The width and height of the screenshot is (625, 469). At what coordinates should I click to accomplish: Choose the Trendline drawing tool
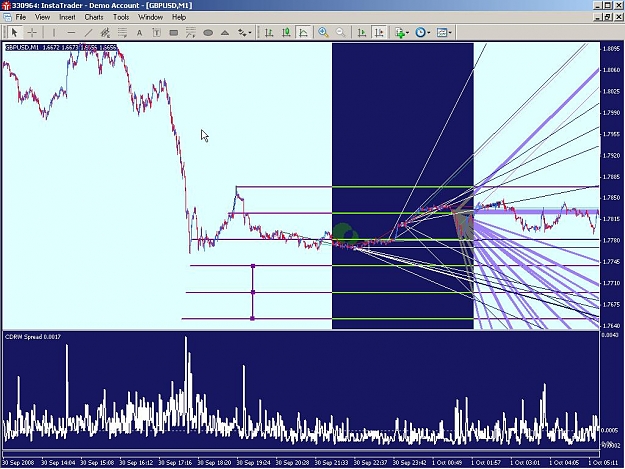(88, 32)
